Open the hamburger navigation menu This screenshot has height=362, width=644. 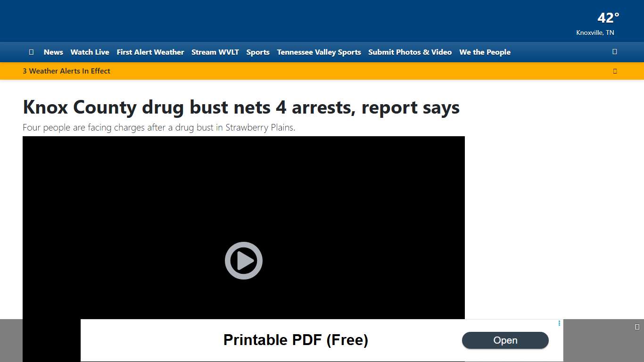coord(31,52)
